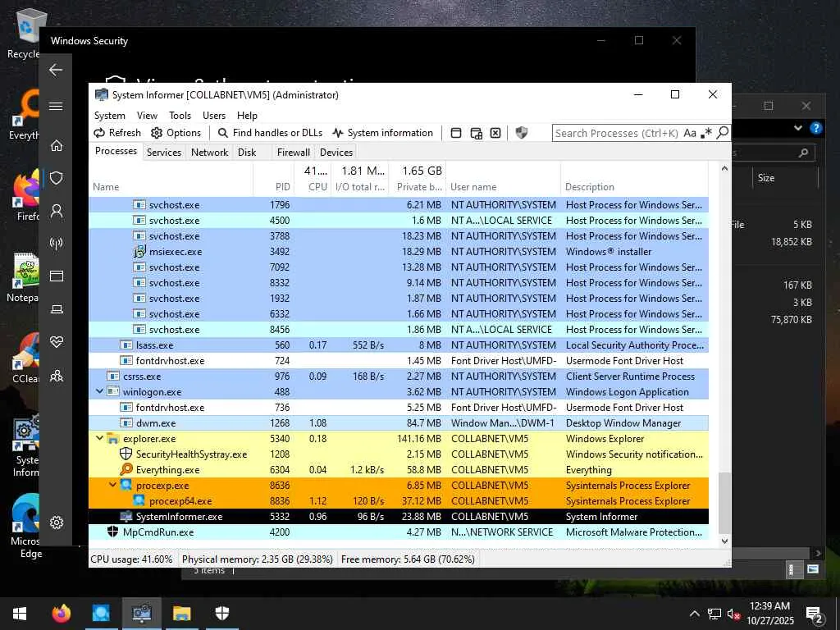Open Options from System Informer toolbar
Viewport: 840px width, 630px height.
pos(176,133)
